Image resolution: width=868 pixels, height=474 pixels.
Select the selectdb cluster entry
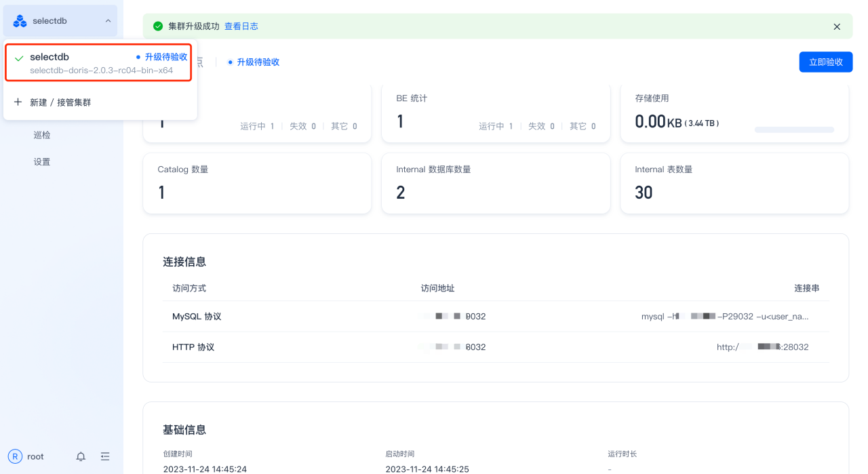pyautogui.click(x=100, y=62)
